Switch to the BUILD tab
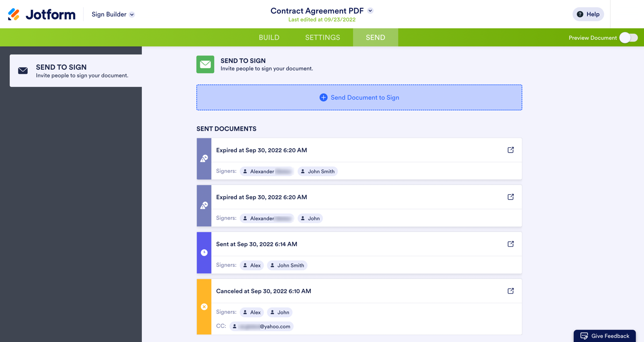This screenshot has width=644, height=342. 269,38
